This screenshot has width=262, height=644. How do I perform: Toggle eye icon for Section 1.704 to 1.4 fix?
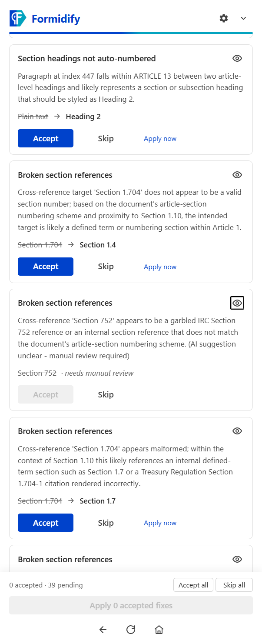click(x=237, y=175)
